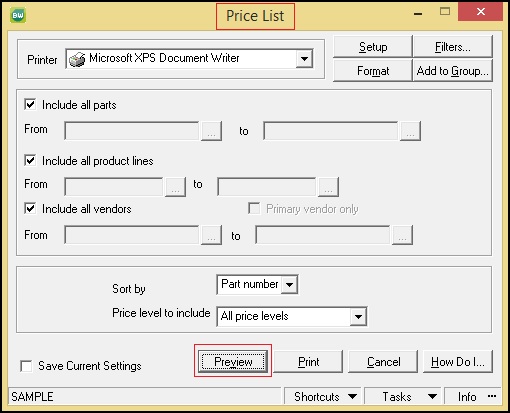Open the Tasks menu in status bar

(x=404, y=397)
